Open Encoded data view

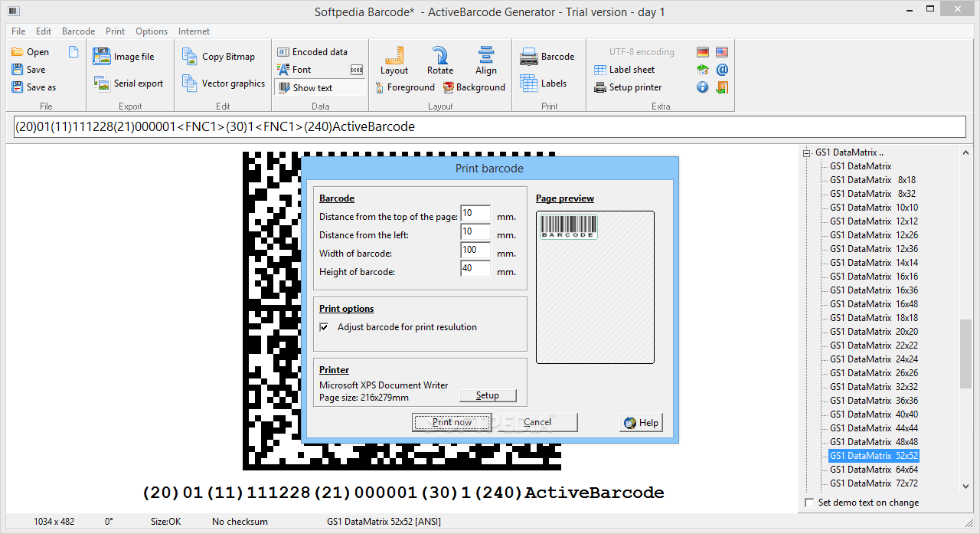click(x=312, y=52)
